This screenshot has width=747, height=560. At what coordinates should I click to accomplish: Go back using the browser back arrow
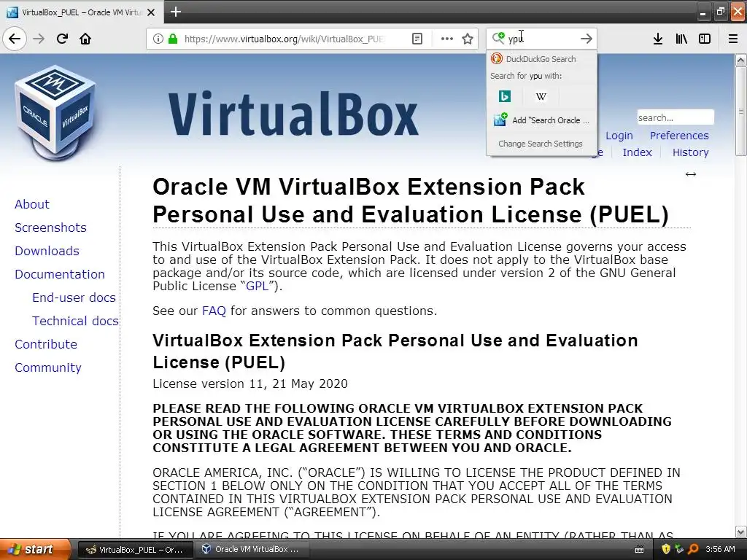click(x=15, y=39)
